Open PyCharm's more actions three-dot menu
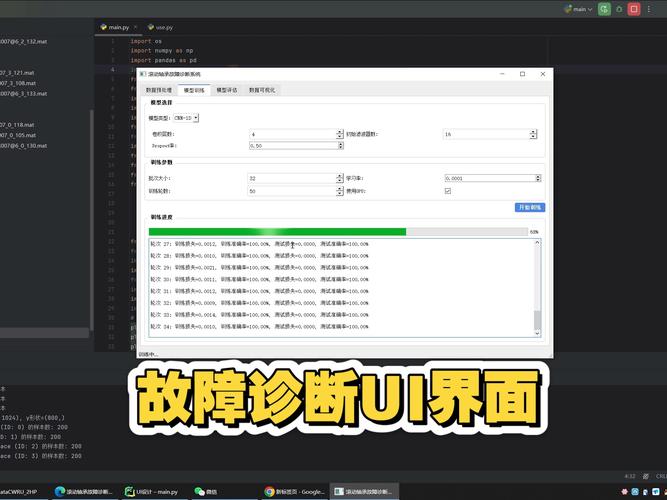Screen dimensions: 667x500 (x=649, y=9)
